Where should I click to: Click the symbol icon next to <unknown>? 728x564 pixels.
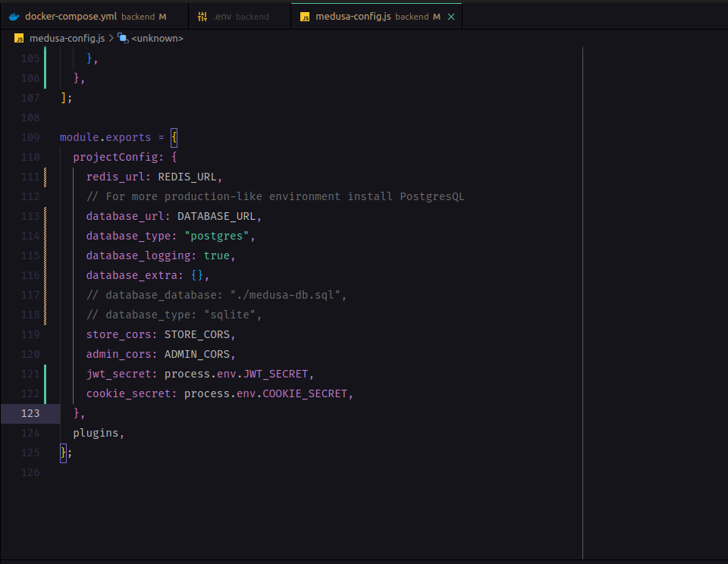[x=123, y=38]
